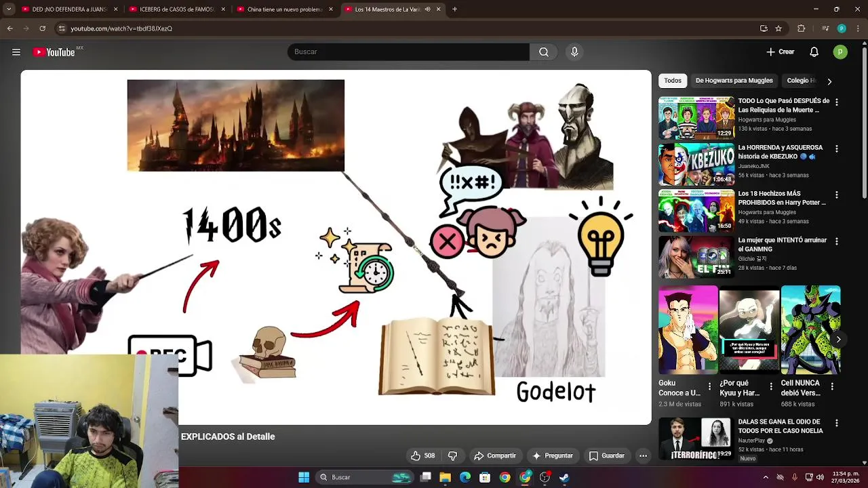Screen dimensions: 868x488
Task: Dislike the current video
Action: coord(452,455)
